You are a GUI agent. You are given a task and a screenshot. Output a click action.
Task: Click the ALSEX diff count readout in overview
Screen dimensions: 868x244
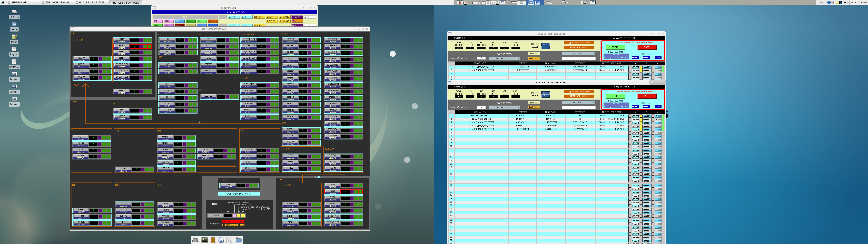click(x=345, y=192)
